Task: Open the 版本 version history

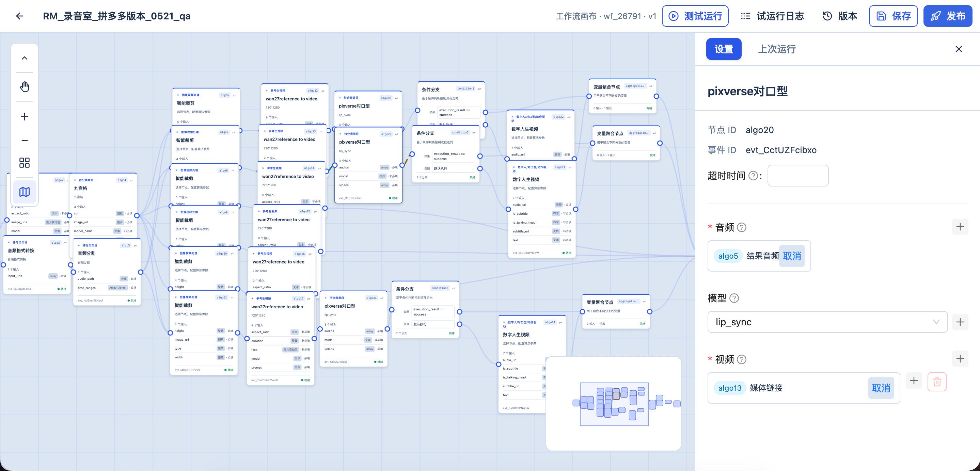Action: [840, 16]
